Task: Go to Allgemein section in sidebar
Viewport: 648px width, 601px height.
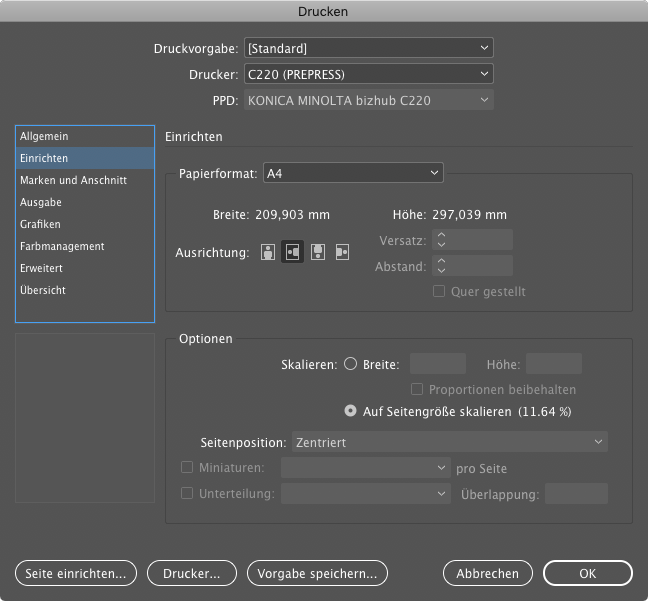Action: [x=85, y=136]
